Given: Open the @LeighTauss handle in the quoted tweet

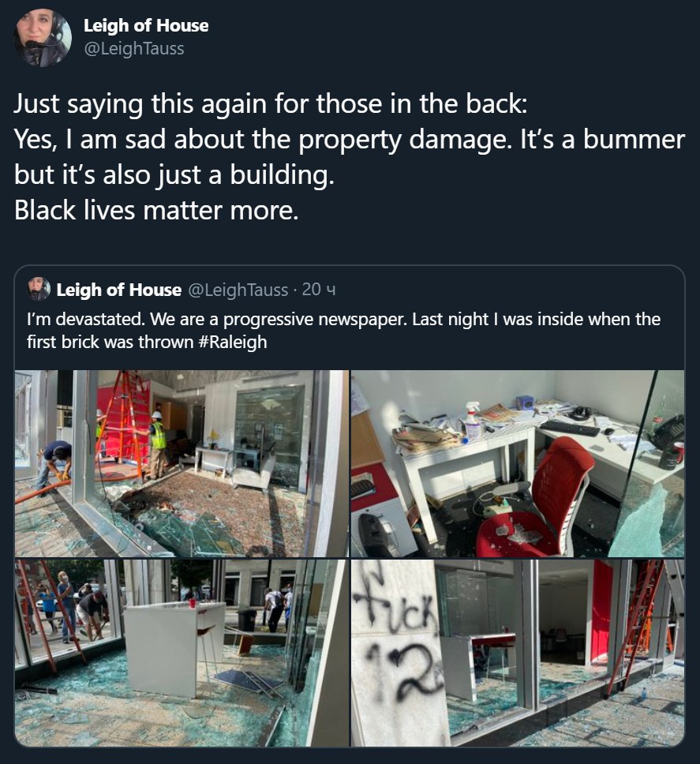Looking at the screenshot, I should pyautogui.click(x=238, y=290).
